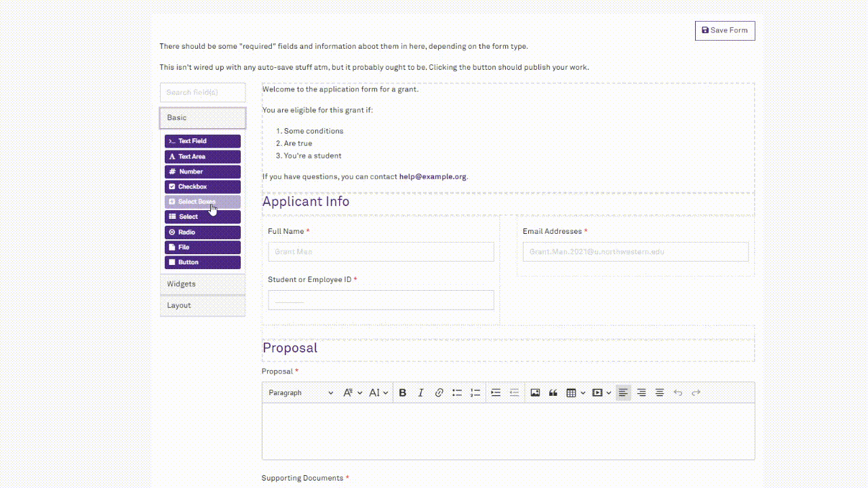
Task: Justify text in the editor
Action: point(660,393)
